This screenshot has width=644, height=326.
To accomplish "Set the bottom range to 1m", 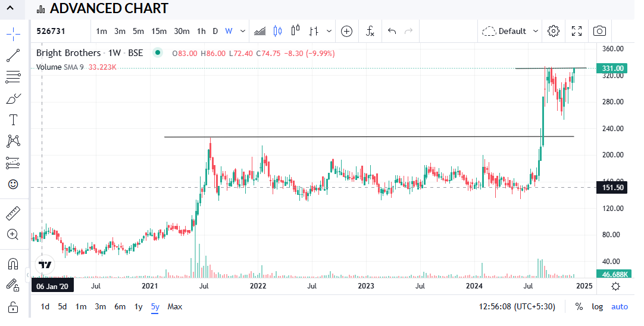I will click(x=81, y=307).
